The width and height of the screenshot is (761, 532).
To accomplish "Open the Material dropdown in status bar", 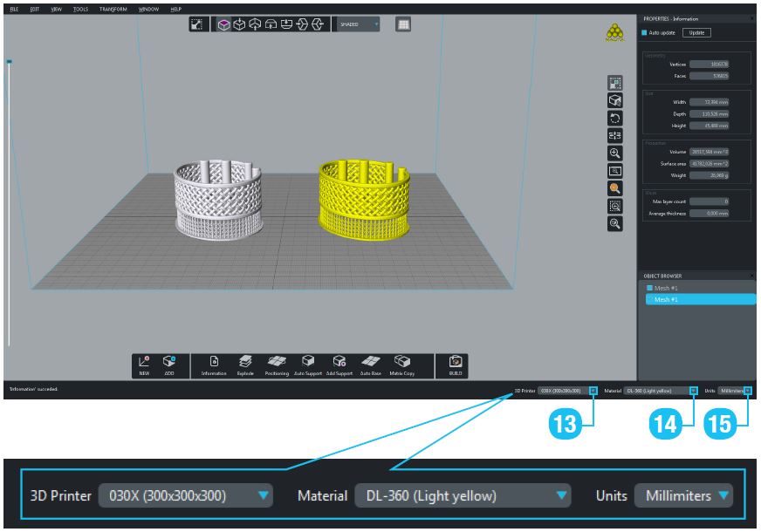I will [693, 391].
